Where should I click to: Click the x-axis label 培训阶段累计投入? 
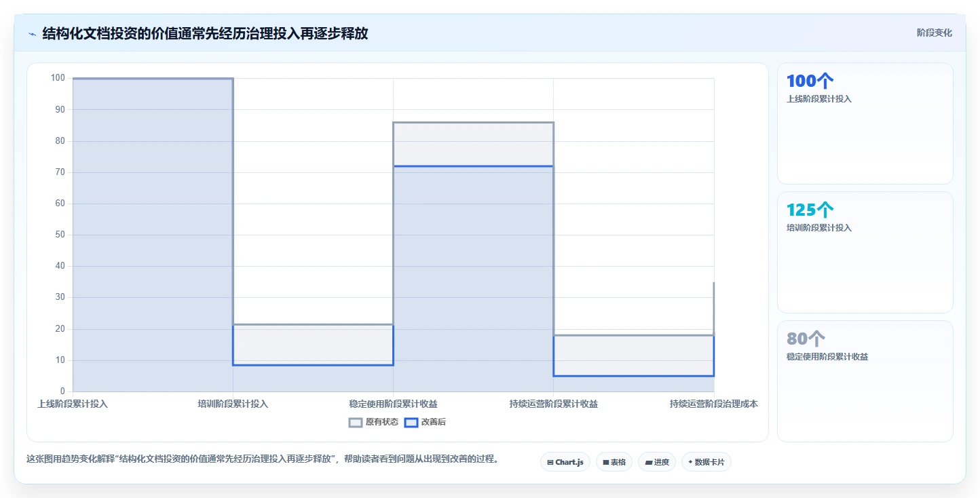tap(233, 404)
